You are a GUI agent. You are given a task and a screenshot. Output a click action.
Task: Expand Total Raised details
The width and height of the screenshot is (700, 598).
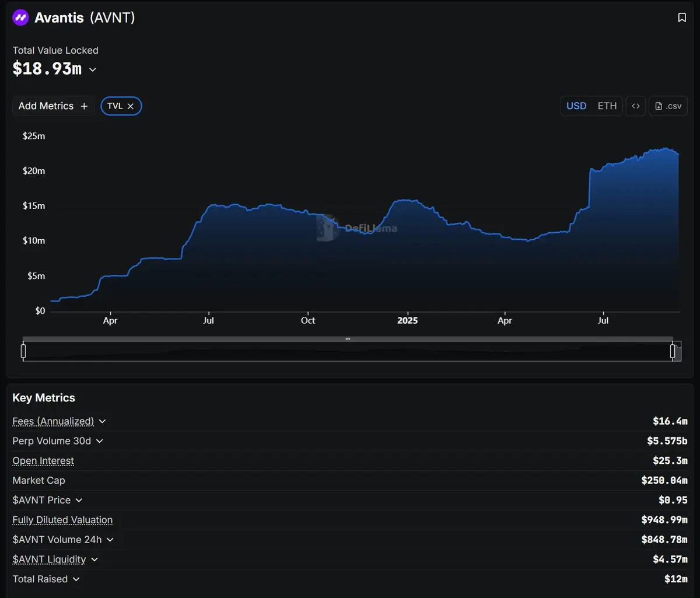[x=76, y=579]
